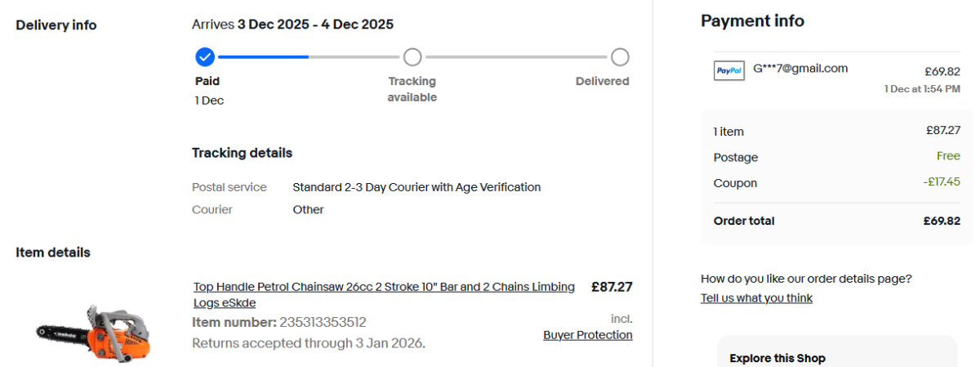The image size is (980, 367).
Task: Click the green Free postage value
Action: coord(948,157)
